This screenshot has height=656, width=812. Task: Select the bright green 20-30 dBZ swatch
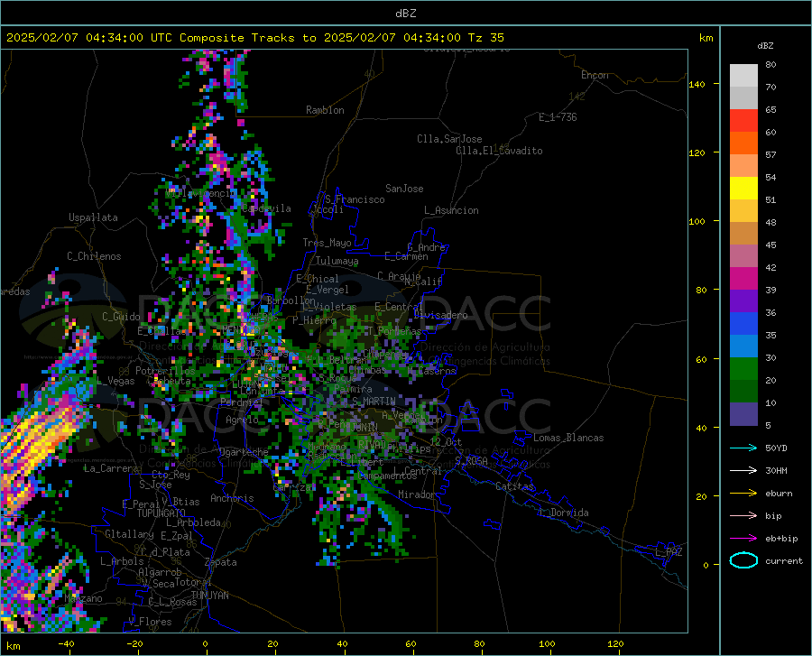pyautogui.click(x=743, y=369)
